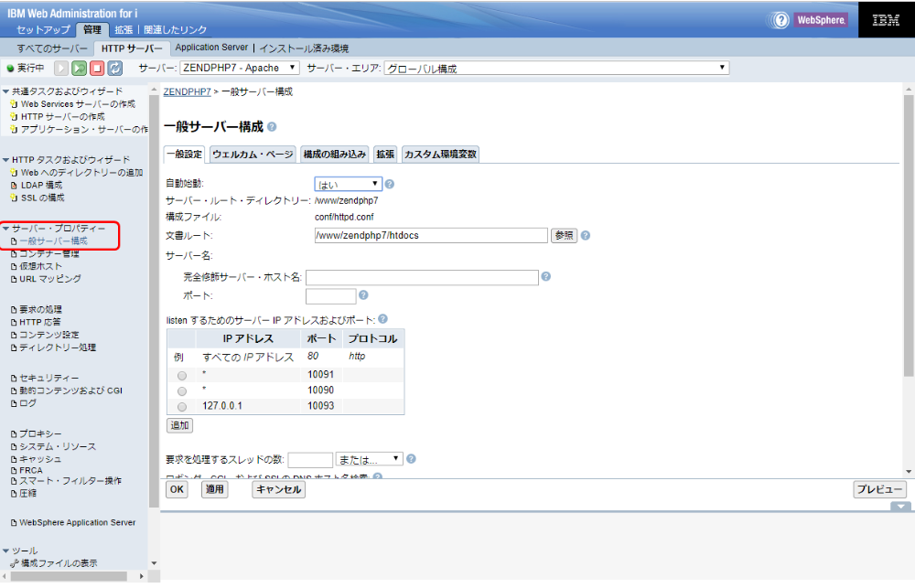Open the サーバー・エリア dropdown グローバル構成
Image resolution: width=915 pixels, height=588 pixels.
[x=556, y=69]
